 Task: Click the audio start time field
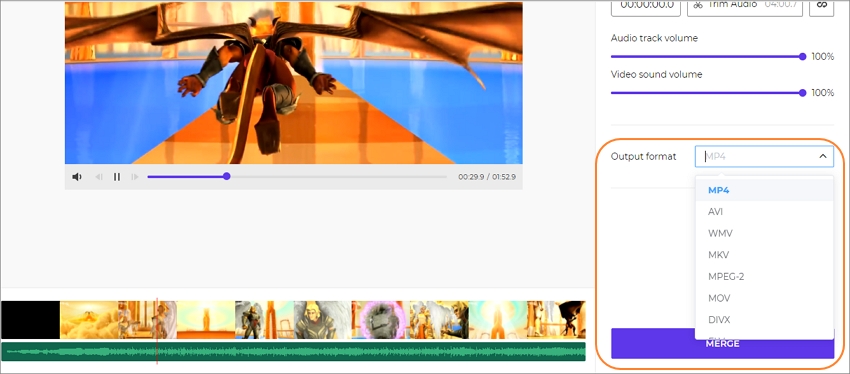[646, 4]
